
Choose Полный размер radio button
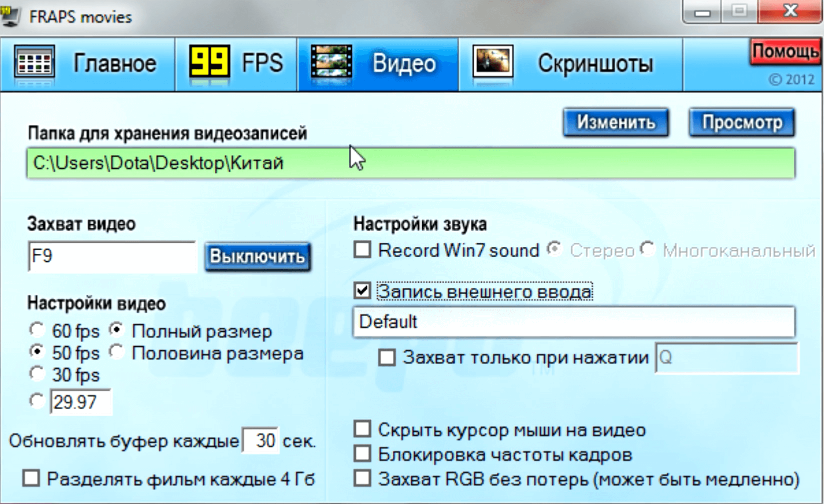click(116, 330)
